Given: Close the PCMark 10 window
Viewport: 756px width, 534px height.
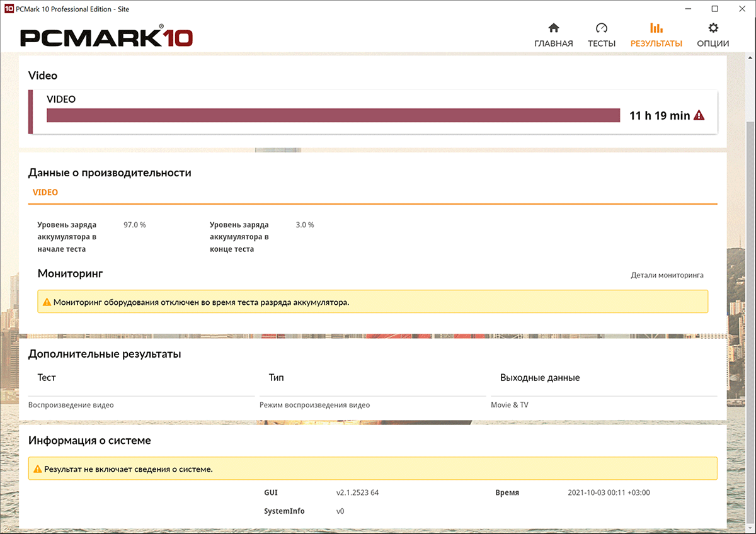Looking at the screenshot, I should [x=742, y=9].
